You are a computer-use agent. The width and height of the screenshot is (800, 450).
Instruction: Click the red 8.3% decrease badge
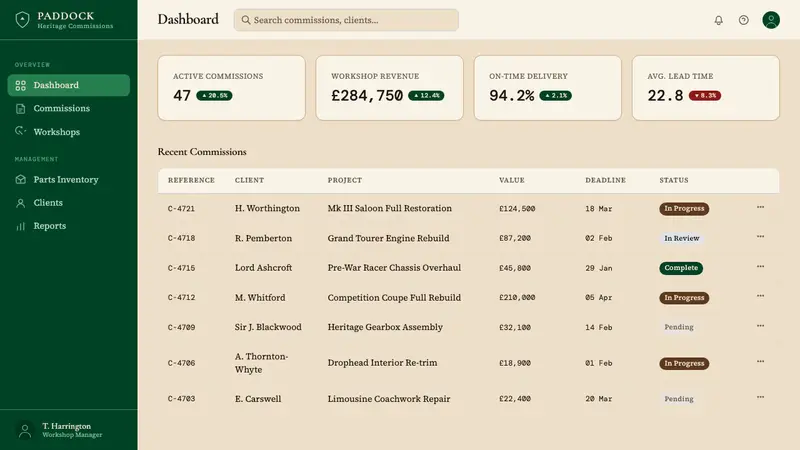[x=705, y=95]
